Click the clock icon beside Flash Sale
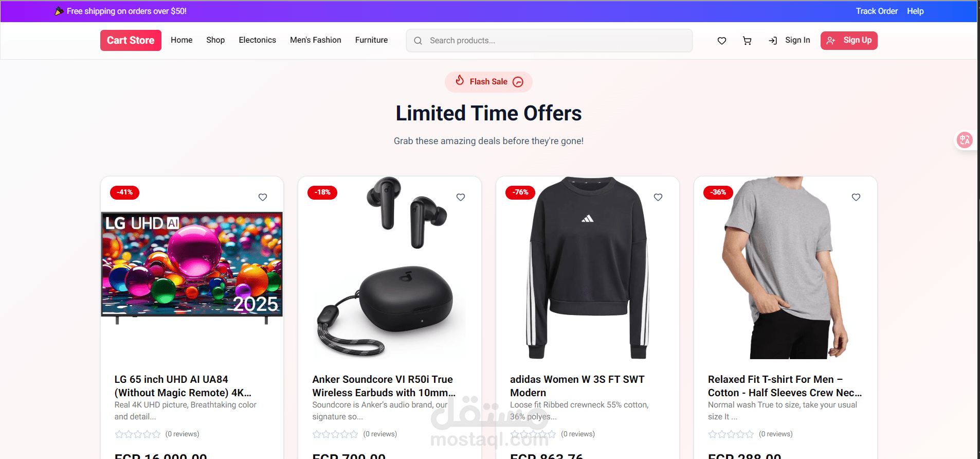Image resolution: width=980 pixels, height=459 pixels. 518,82
